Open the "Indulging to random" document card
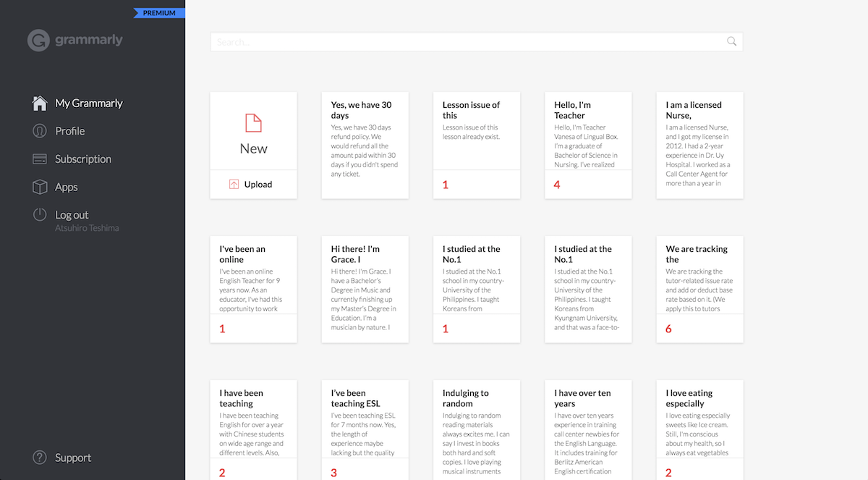868x480 pixels. [476, 430]
